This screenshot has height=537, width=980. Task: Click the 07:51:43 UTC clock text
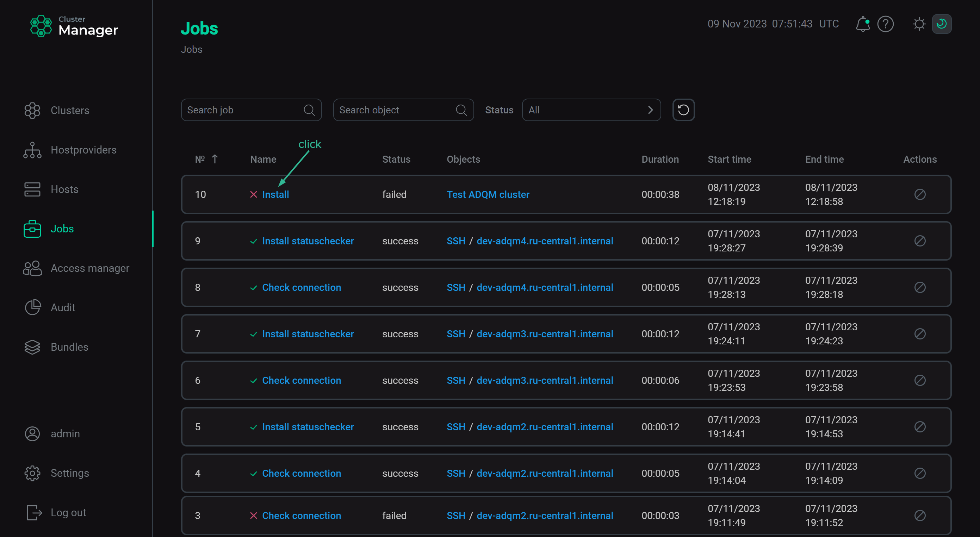coord(805,24)
